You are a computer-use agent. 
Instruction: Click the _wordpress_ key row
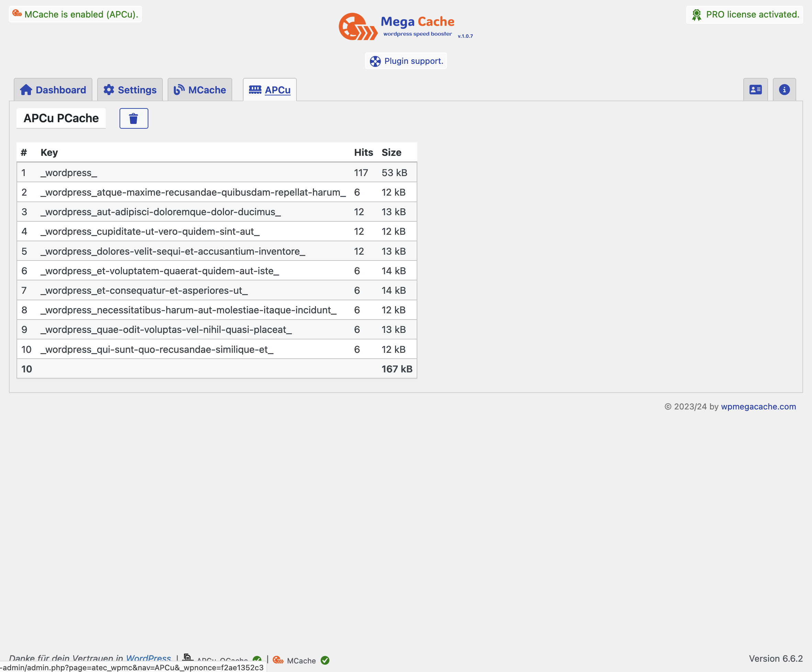[69, 173]
